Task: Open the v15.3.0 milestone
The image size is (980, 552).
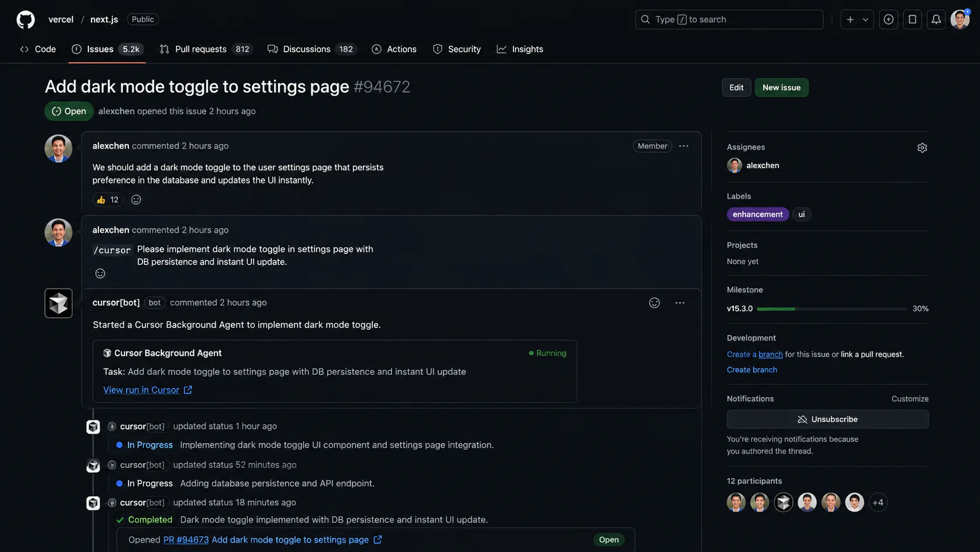Action: pos(740,309)
